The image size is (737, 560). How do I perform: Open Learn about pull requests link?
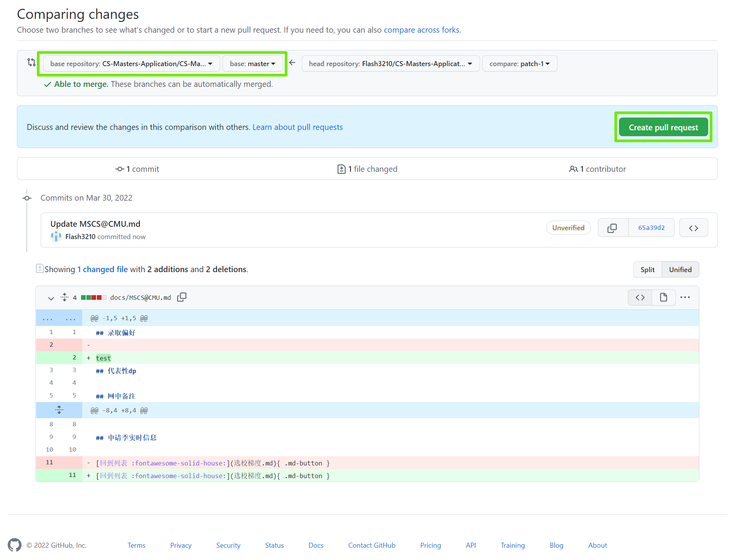pyautogui.click(x=297, y=127)
